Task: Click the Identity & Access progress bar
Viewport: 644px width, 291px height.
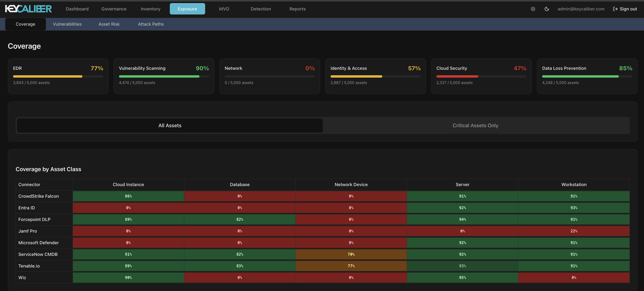Action: click(x=375, y=76)
